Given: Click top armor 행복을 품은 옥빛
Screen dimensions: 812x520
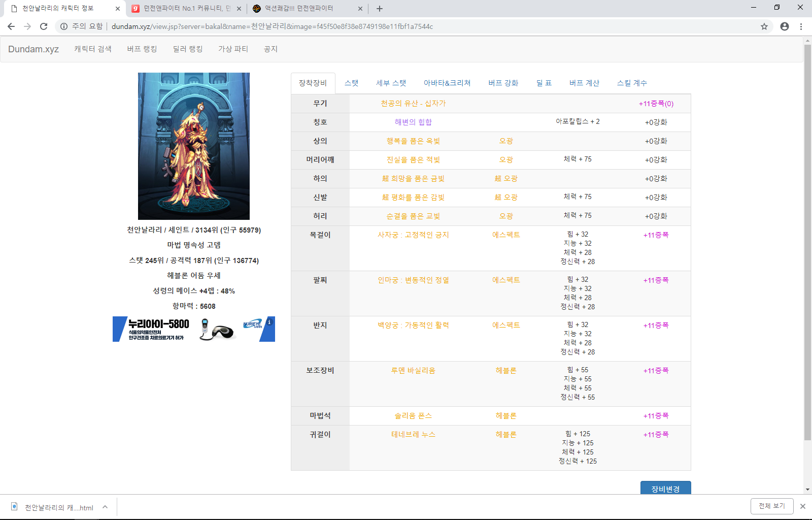Looking at the screenshot, I should [x=414, y=141].
